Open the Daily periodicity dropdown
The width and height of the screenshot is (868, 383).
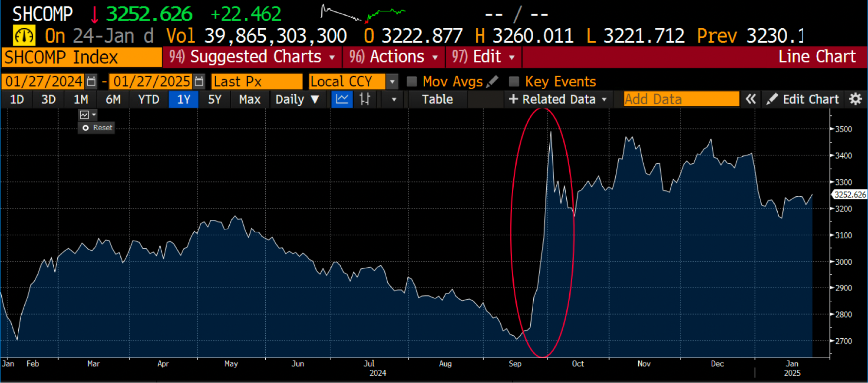[297, 99]
